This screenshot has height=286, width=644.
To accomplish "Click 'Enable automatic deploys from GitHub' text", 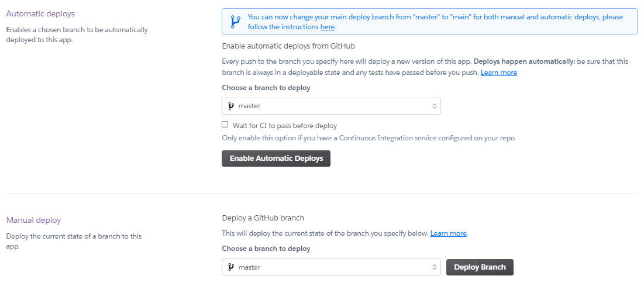I will tap(288, 46).
